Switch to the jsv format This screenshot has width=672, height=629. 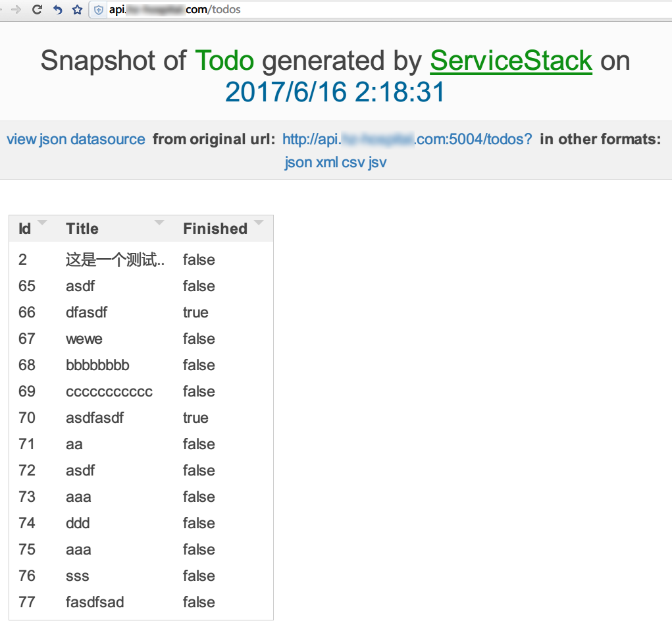click(378, 163)
